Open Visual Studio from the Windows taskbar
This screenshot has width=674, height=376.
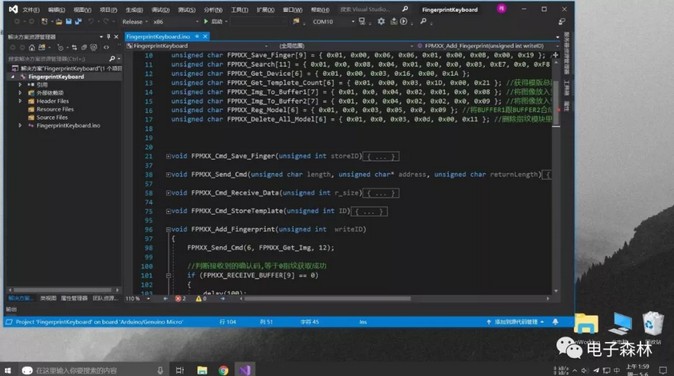click(x=245, y=370)
